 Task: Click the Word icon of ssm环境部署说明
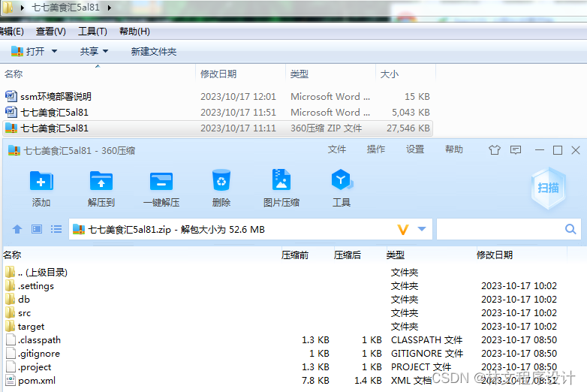11,96
